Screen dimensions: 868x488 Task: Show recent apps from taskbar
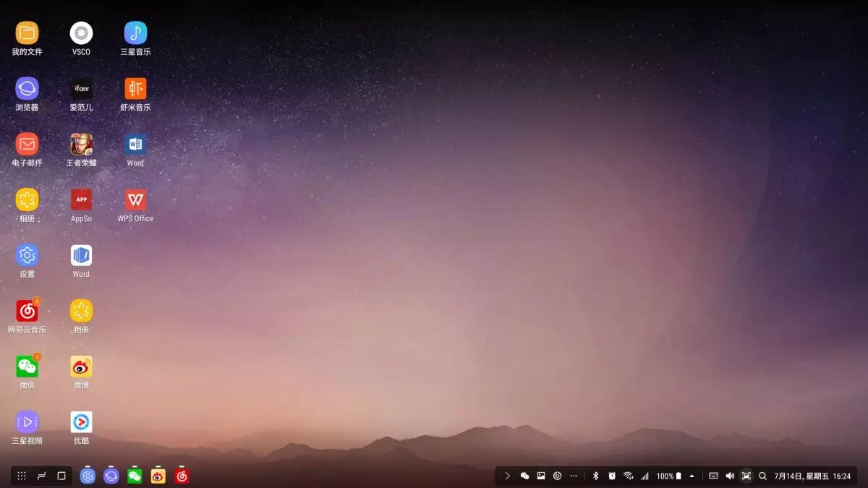[x=42, y=476]
